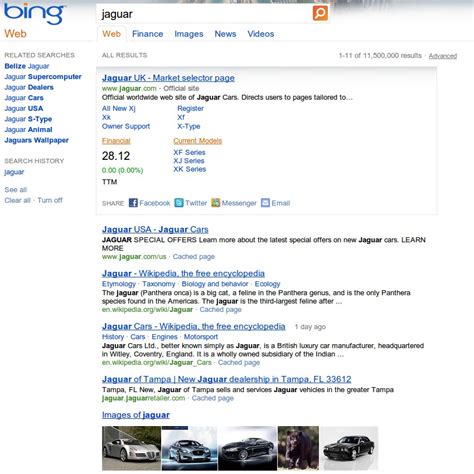Open the All New Xj sublink
Screen dimensions: 474x474
[119, 108]
